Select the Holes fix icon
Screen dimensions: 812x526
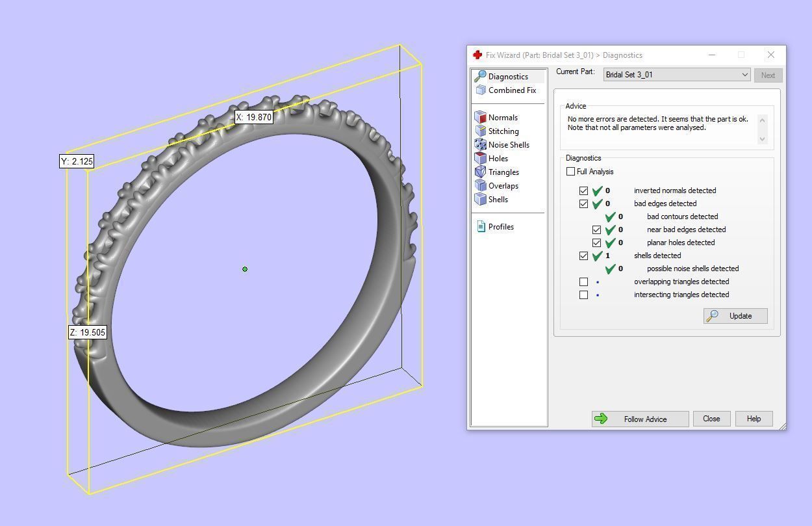[x=480, y=158]
